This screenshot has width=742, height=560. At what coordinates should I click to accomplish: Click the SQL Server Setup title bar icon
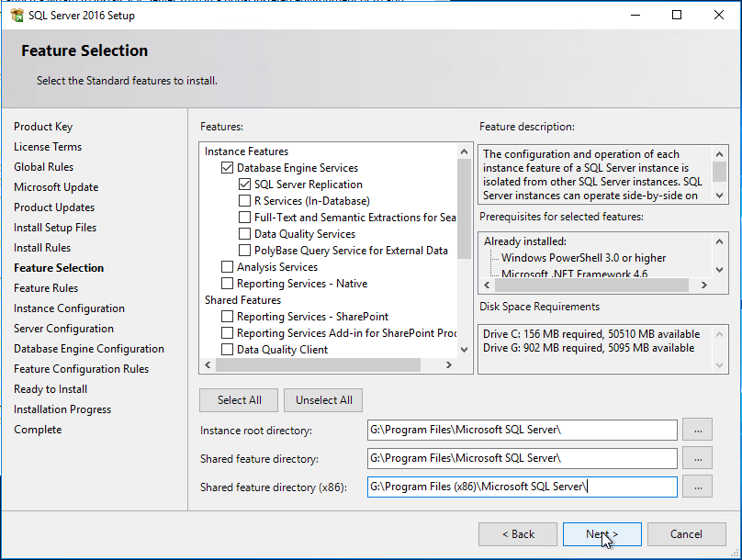(17, 15)
